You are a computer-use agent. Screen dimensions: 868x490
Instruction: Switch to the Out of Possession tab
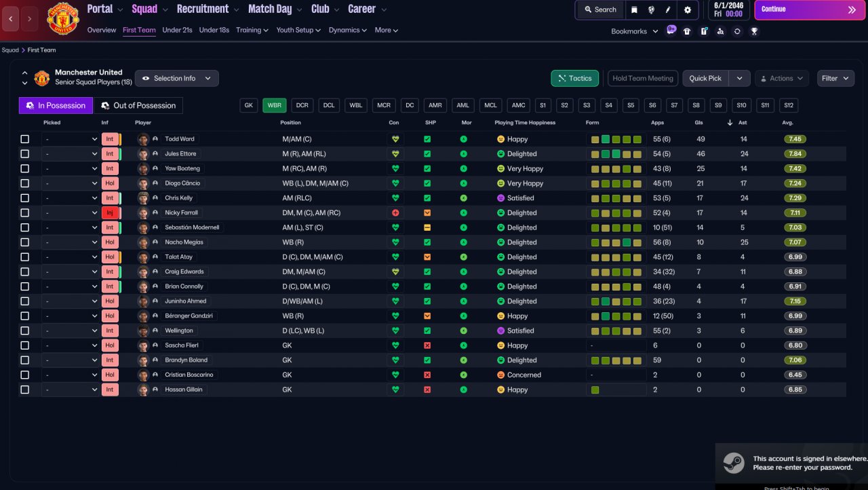coord(138,106)
